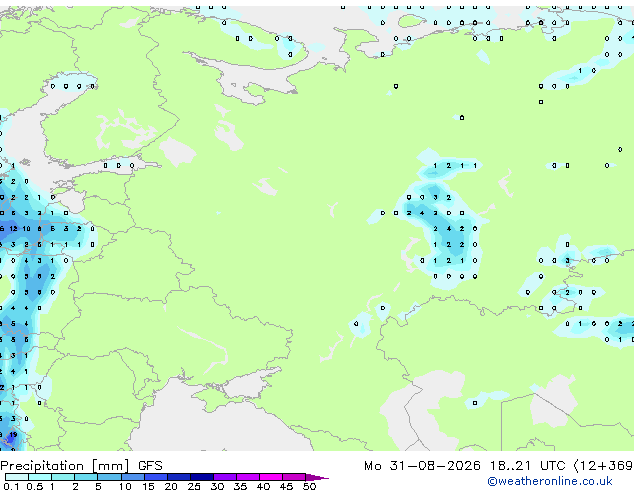Click the legend scale label 0.1

click(x=11, y=486)
